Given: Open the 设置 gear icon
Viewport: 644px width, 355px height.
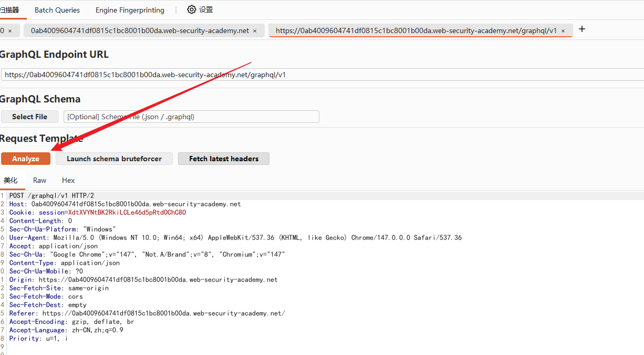Looking at the screenshot, I should (x=192, y=10).
